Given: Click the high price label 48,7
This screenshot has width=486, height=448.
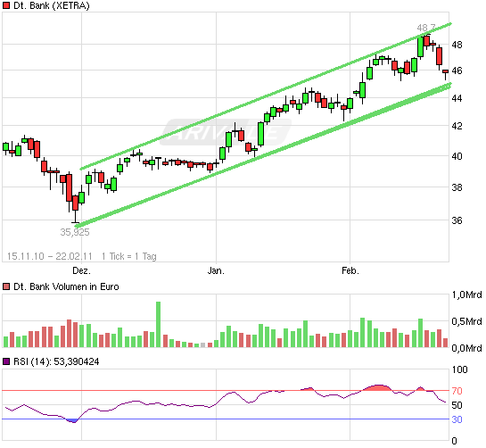Looking at the screenshot, I should click(x=426, y=28).
